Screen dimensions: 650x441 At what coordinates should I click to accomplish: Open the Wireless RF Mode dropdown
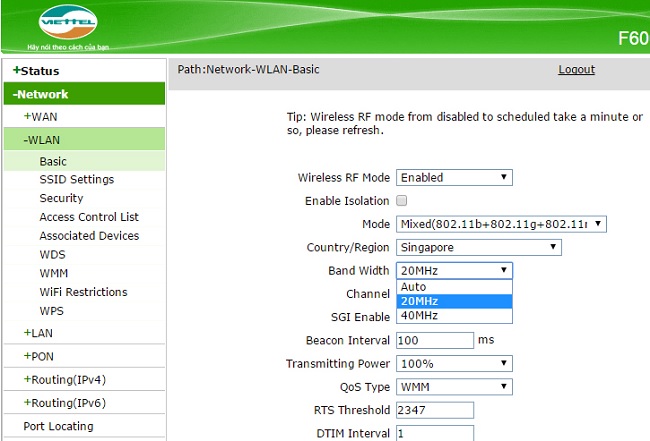tap(454, 178)
